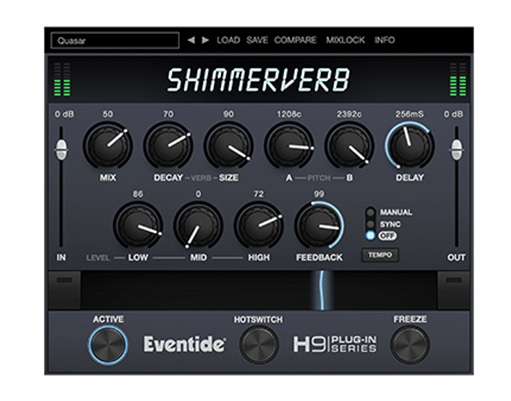Click the SIZE knob

pos(228,146)
